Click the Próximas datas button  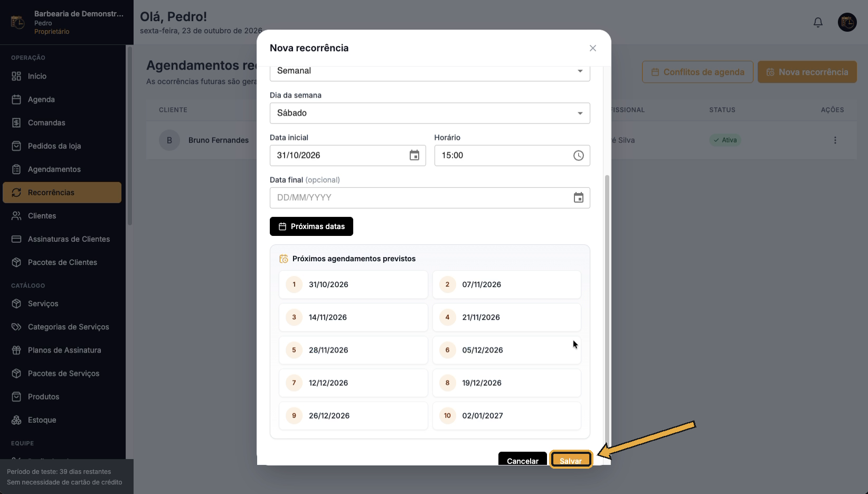coord(312,226)
